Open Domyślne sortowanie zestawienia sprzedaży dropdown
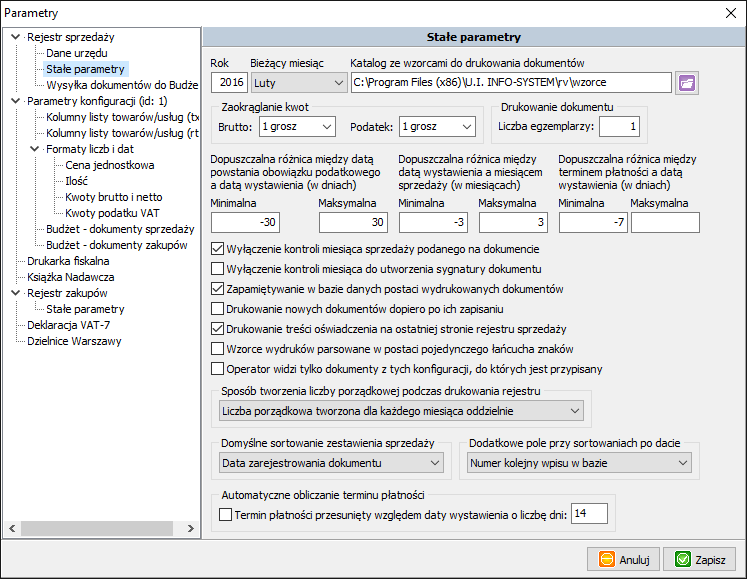The image size is (747, 579). pyautogui.click(x=331, y=463)
